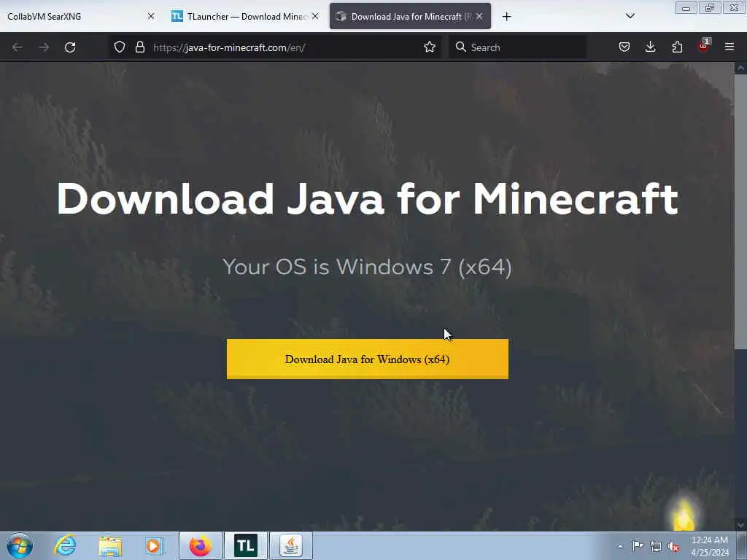Click Download Java for Windows (x64)
The image size is (747, 560).
[368, 359]
